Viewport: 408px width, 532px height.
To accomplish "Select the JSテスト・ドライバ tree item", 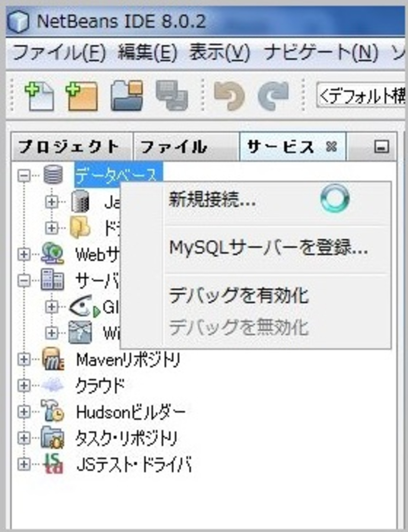I will (x=134, y=465).
